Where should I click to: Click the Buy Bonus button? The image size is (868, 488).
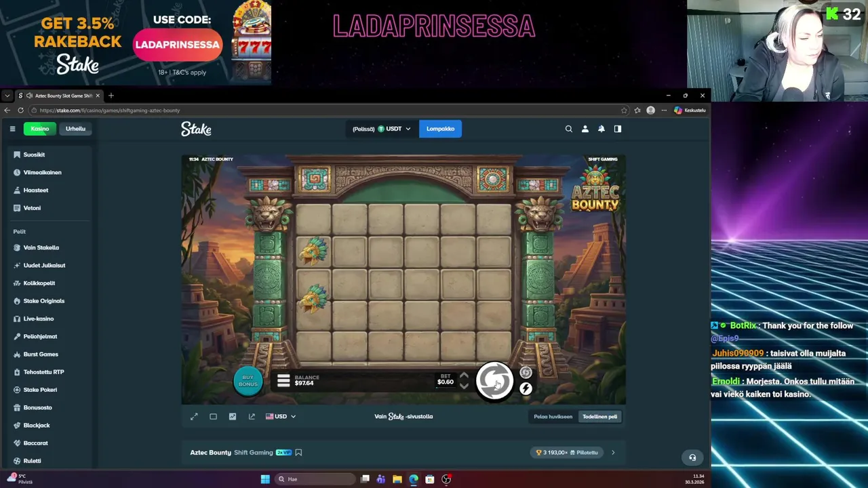click(248, 381)
